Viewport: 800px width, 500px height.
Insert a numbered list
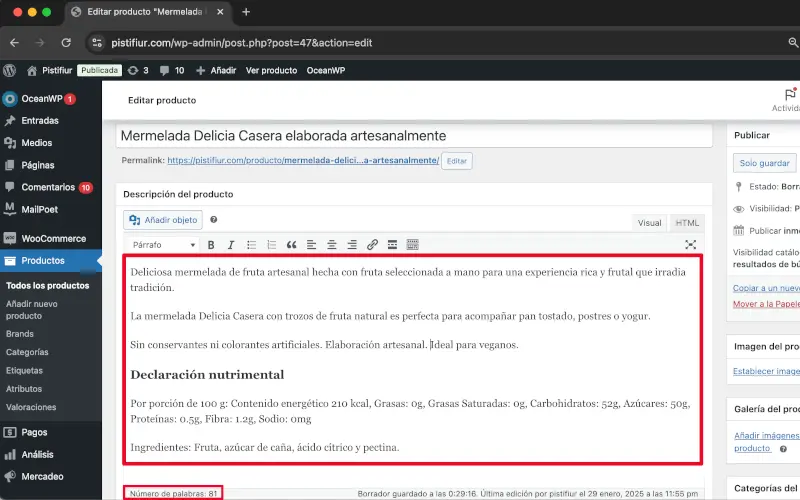[271, 245]
